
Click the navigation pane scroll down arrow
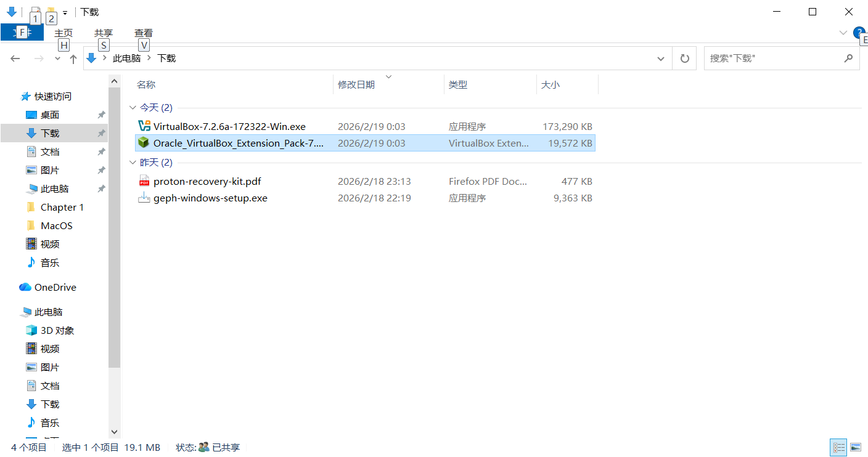pyautogui.click(x=114, y=432)
